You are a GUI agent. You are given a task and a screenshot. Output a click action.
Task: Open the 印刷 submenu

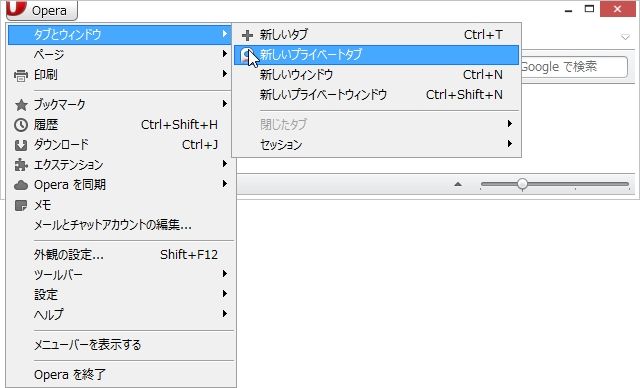120,74
